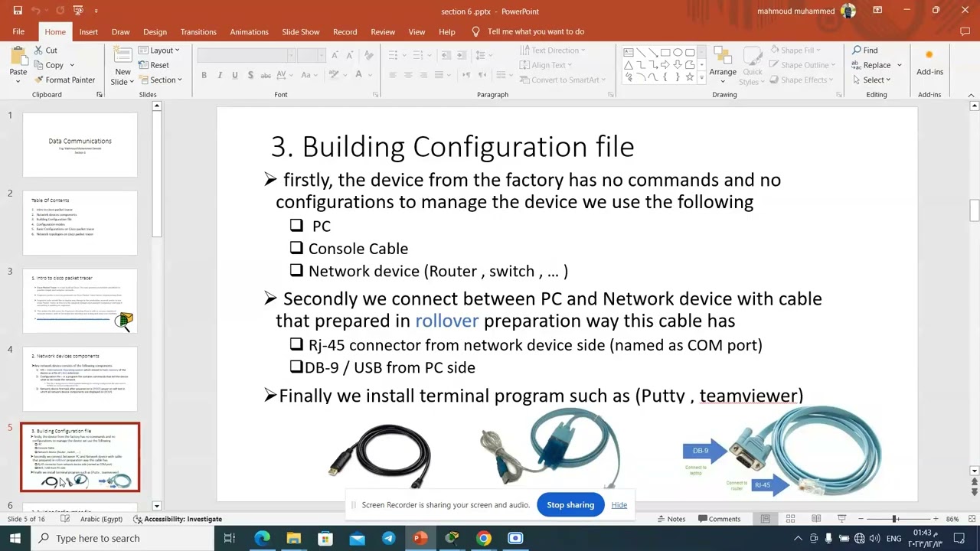Viewport: 980px width, 551px height.
Task: Adjust the zoom slider handle
Action: click(x=894, y=519)
